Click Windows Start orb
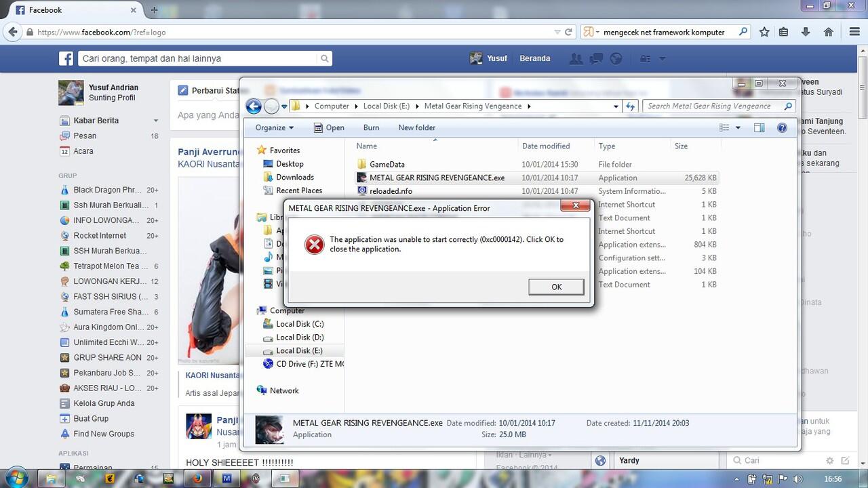868x488 pixels. coord(16,478)
